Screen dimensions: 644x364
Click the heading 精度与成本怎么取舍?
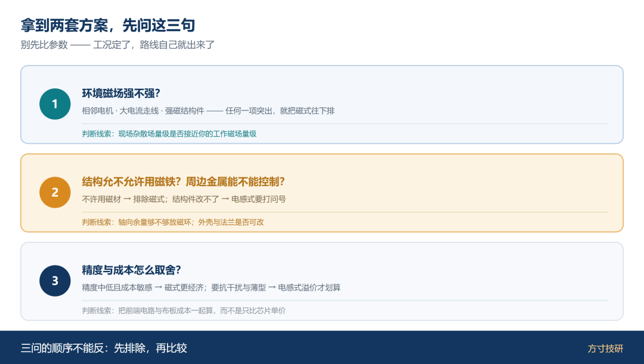(131, 270)
